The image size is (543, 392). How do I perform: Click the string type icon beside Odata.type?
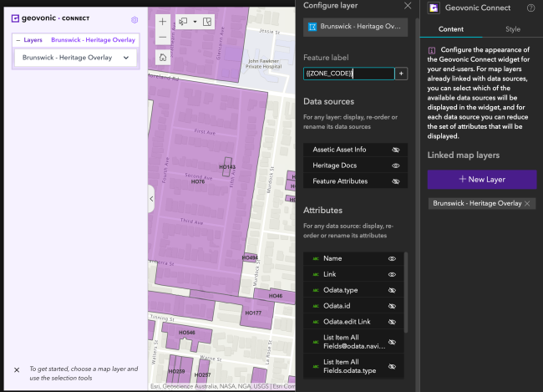(316, 290)
